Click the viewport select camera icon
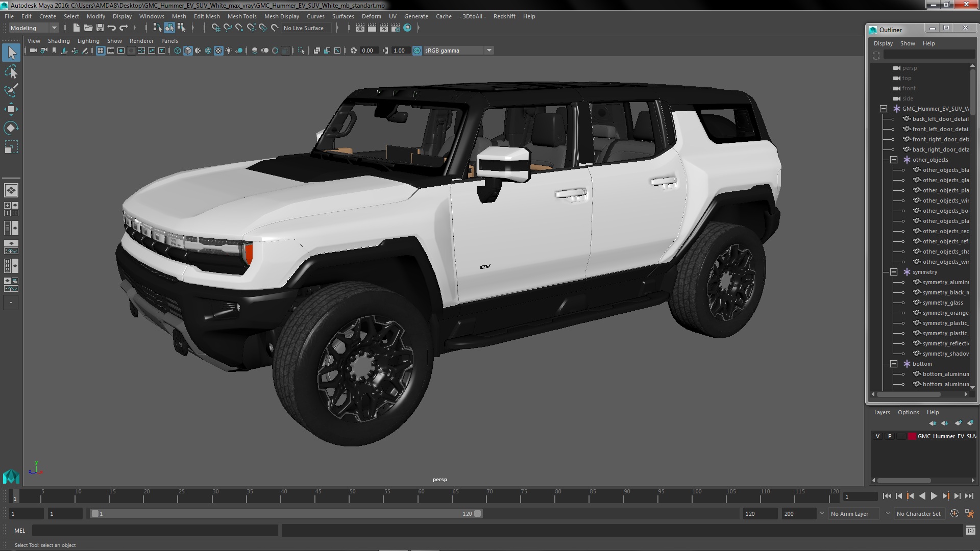 tap(33, 51)
